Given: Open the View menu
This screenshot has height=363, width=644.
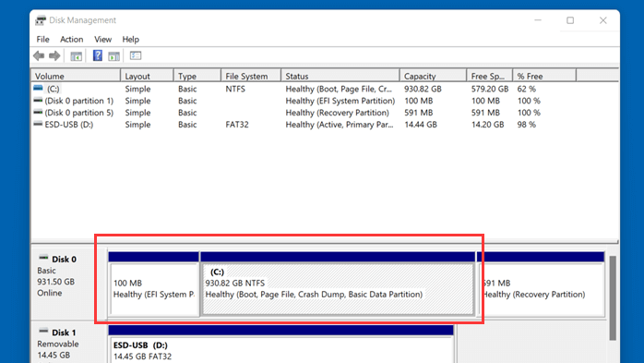Looking at the screenshot, I should point(102,40).
